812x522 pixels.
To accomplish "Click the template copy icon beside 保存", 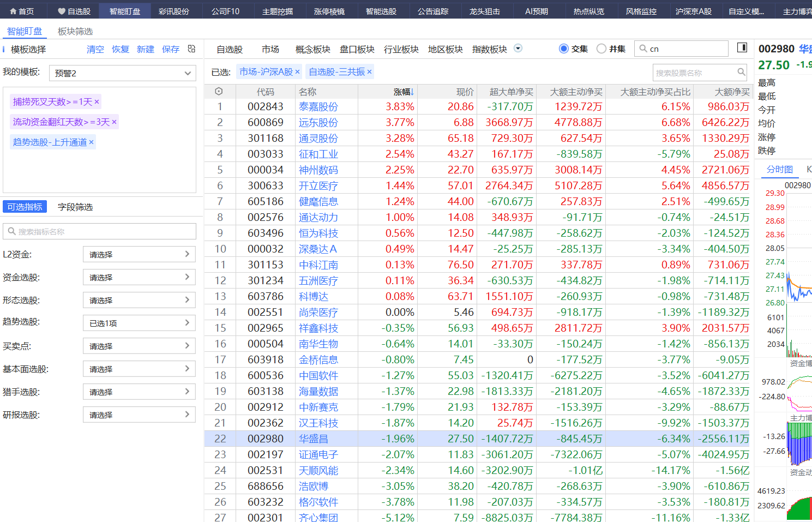I will pyautogui.click(x=191, y=49).
